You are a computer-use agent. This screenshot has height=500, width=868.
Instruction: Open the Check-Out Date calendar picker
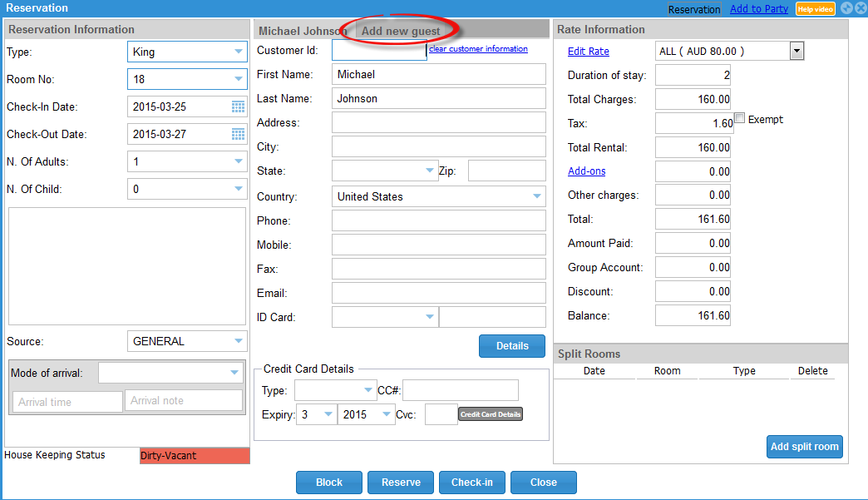click(238, 134)
